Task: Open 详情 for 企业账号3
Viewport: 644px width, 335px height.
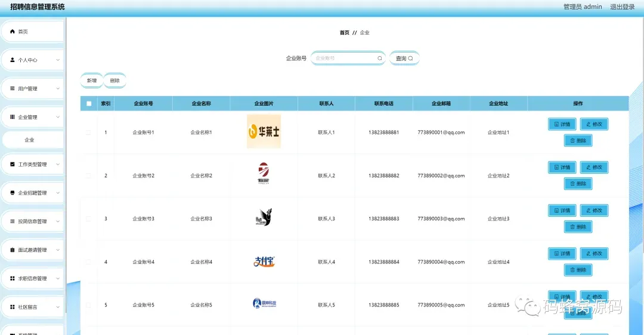Action: click(x=562, y=210)
